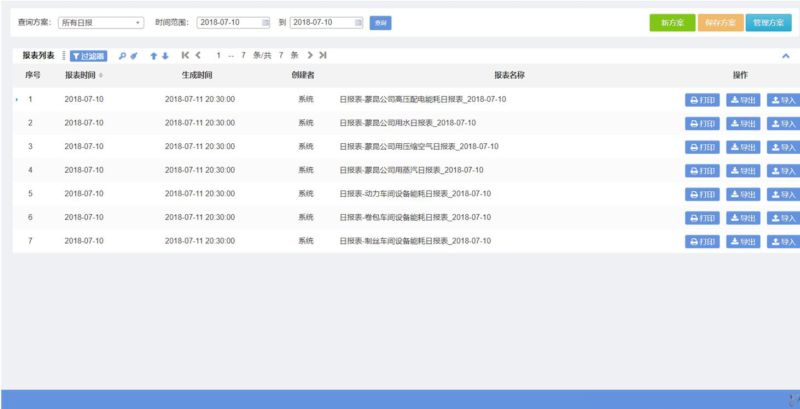
Task: Click the search magnifier icon in list toolbar
Action: [x=122, y=56]
